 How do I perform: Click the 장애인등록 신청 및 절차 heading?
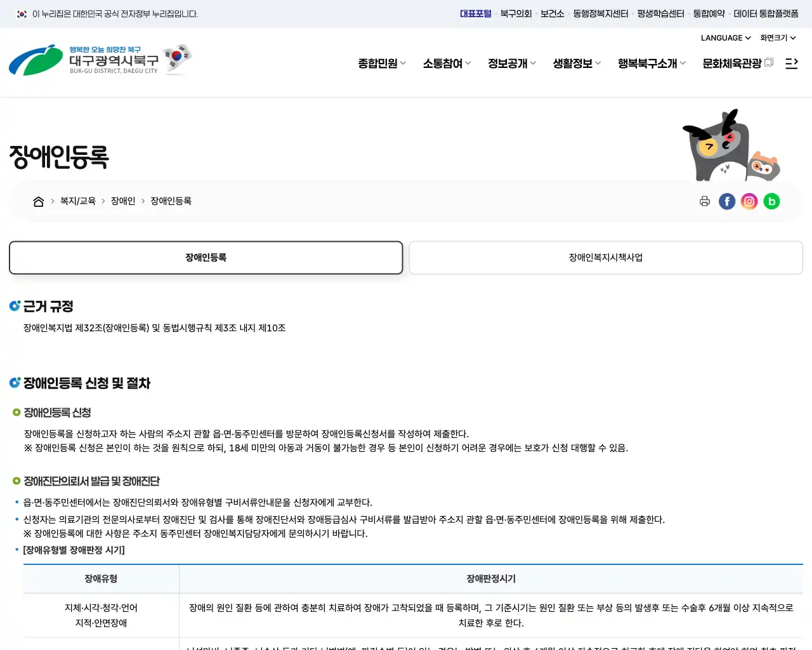87,383
